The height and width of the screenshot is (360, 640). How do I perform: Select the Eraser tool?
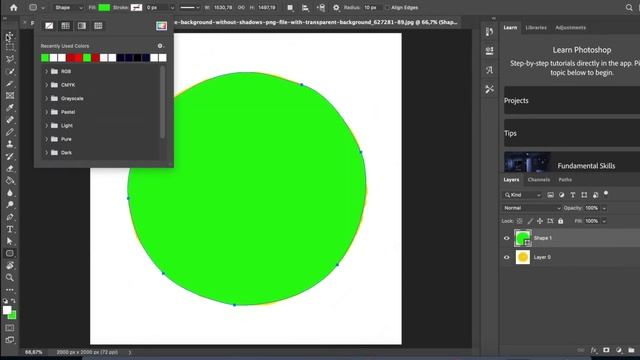click(x=9, y=168)
